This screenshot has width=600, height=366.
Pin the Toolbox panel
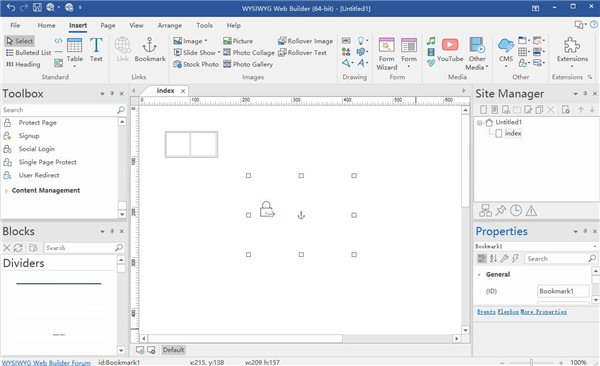point(112,93)
